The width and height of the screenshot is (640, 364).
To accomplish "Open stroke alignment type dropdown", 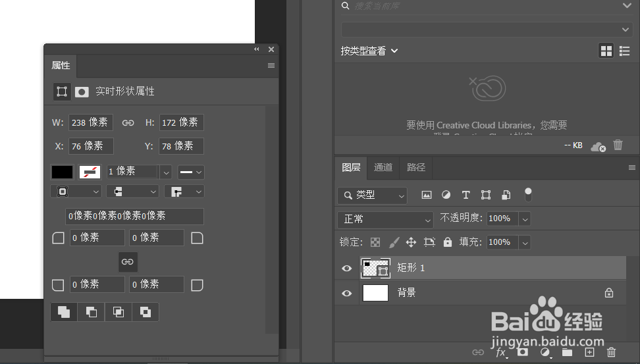I will point(76,192).
